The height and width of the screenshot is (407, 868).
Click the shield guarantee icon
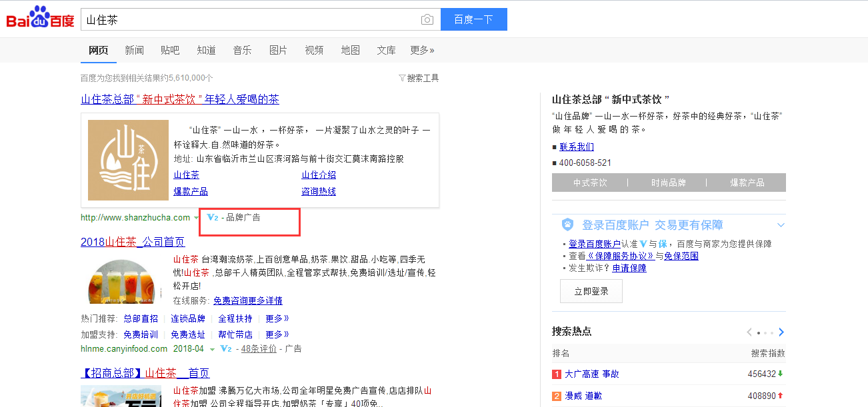click(x=567, y=224)
